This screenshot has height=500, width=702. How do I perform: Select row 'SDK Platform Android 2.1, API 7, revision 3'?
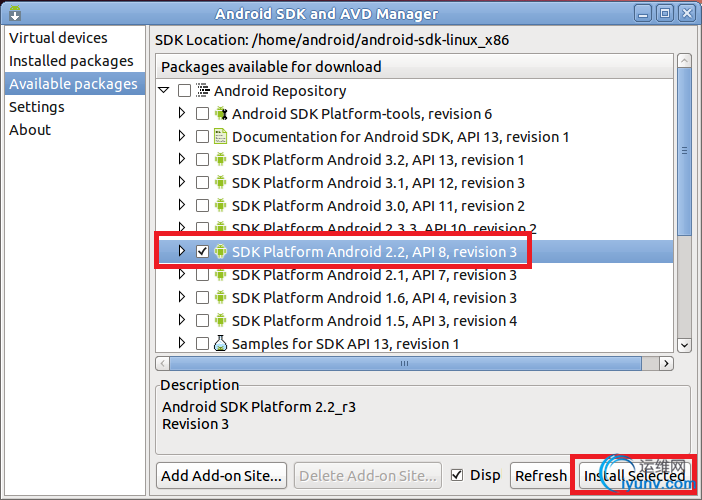point(414,274)
